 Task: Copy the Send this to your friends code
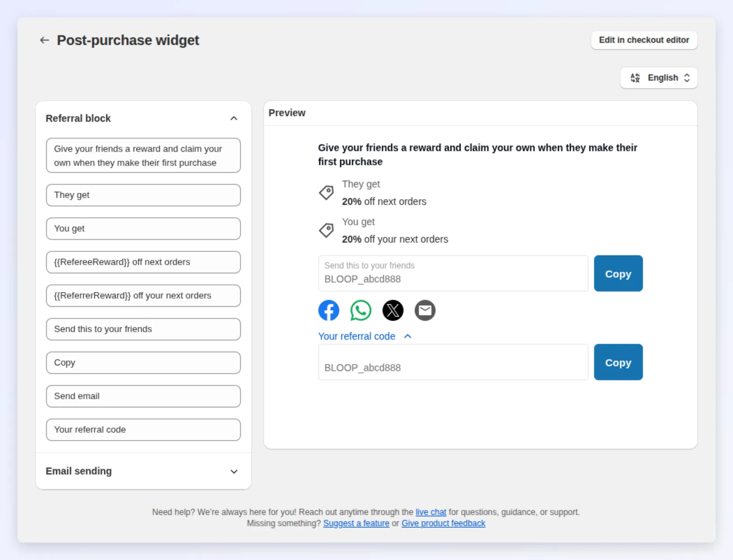[x=618, y=274]
